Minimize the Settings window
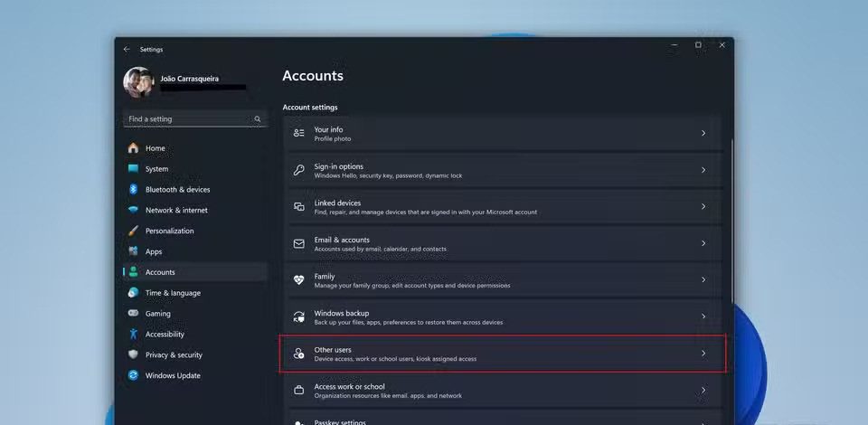Screen dimensions: 868x425 point(675,45)
